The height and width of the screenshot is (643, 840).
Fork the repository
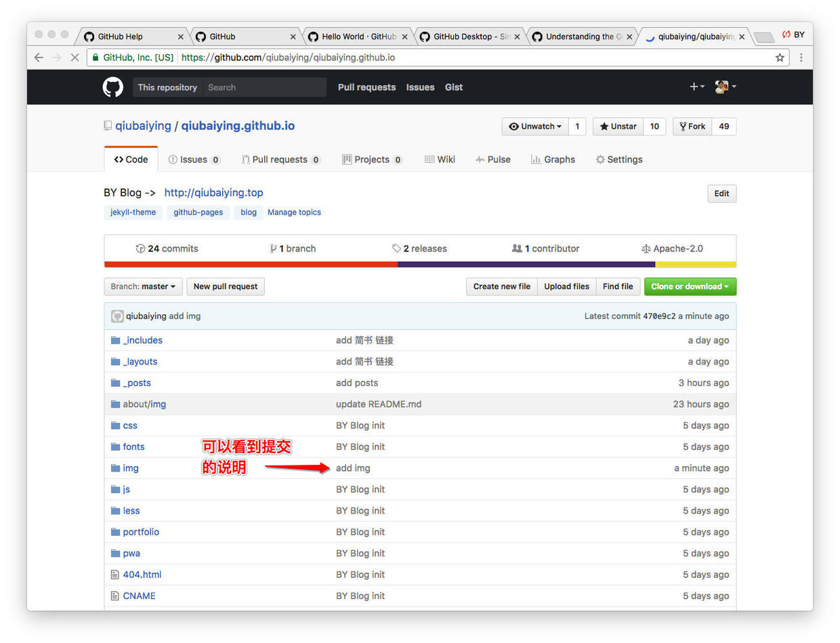(x=692, y=127)
